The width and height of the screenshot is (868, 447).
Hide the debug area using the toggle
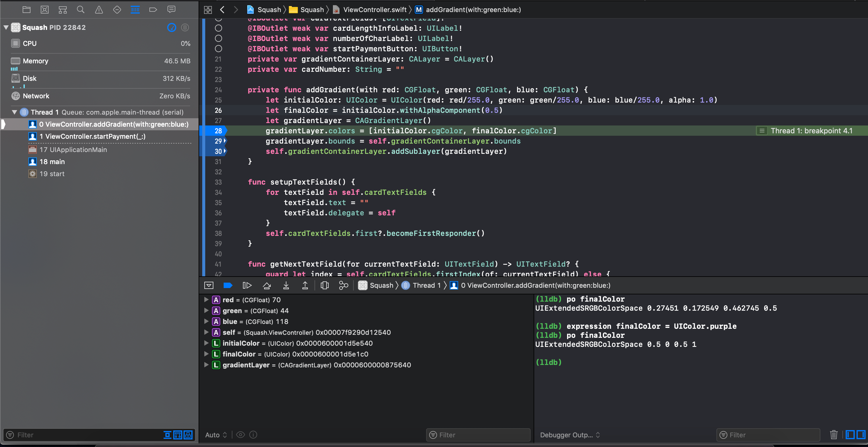[209, 285]
